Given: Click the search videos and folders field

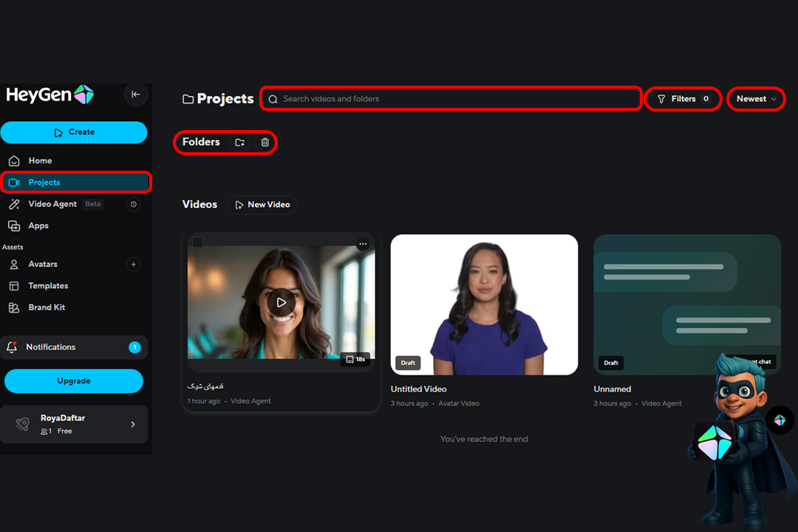Looking at the screenshot, I should (x=451, y=99).
